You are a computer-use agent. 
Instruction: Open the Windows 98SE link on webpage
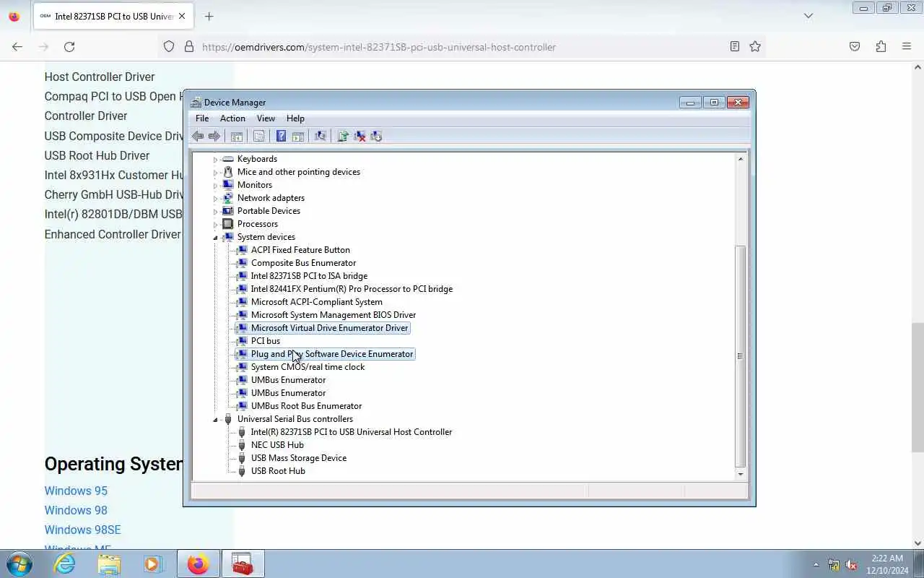[82, 530]
